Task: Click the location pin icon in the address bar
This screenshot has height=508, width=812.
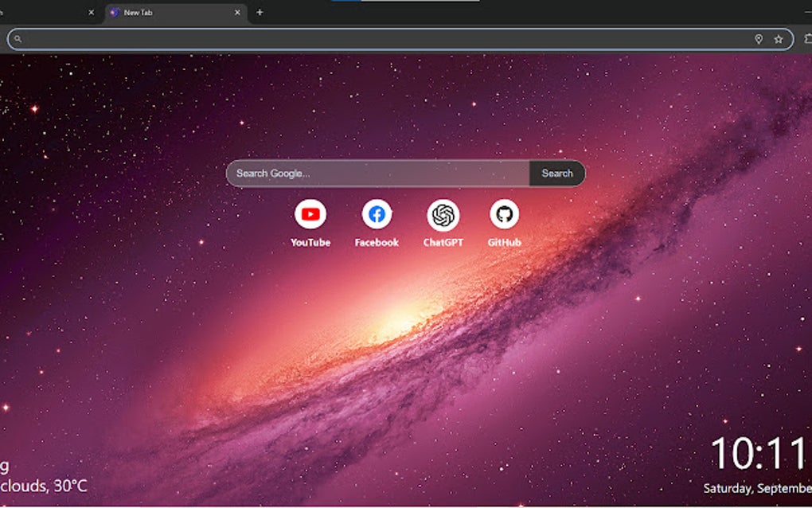Action: (x=759, y=38)
